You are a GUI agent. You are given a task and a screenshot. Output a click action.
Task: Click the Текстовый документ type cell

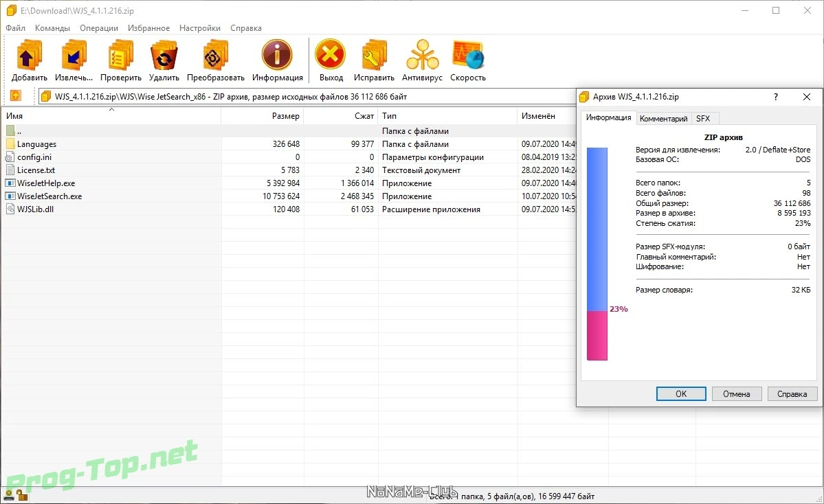(x=421, y=170)
